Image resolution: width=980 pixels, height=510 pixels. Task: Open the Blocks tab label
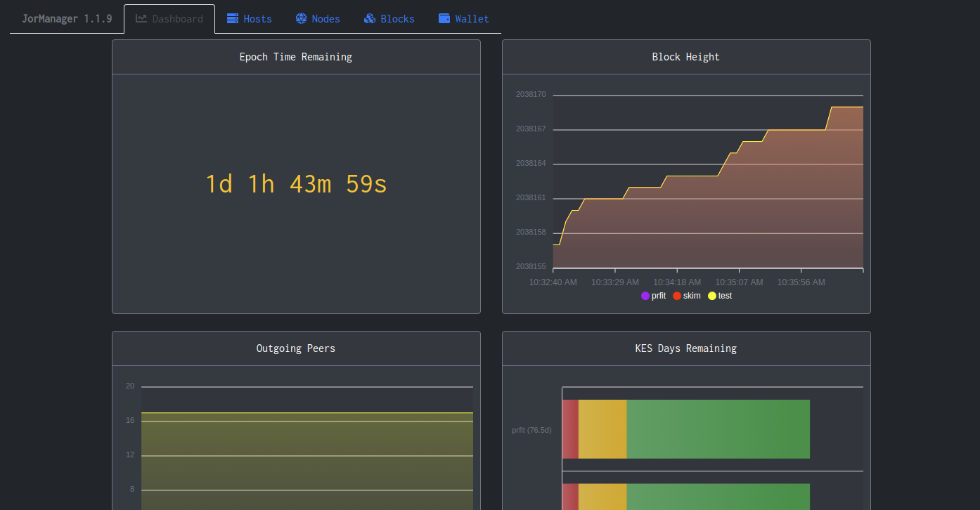[397, 19]
